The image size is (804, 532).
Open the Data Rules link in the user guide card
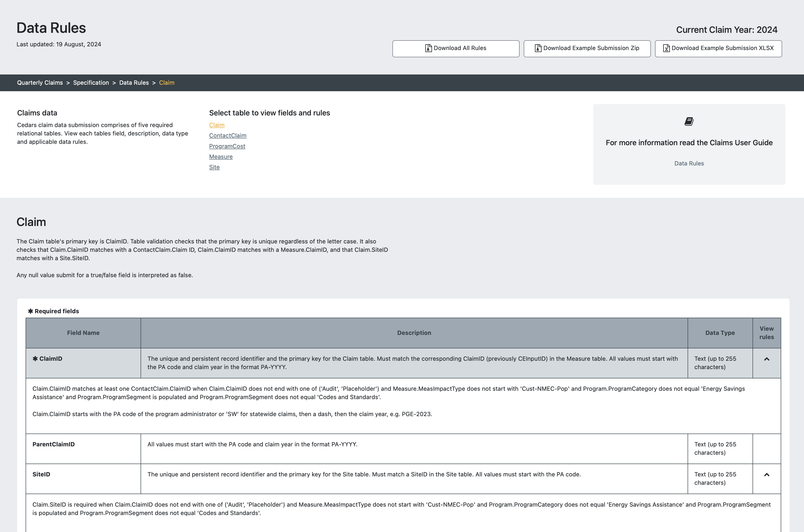click(x=689, y=164)
